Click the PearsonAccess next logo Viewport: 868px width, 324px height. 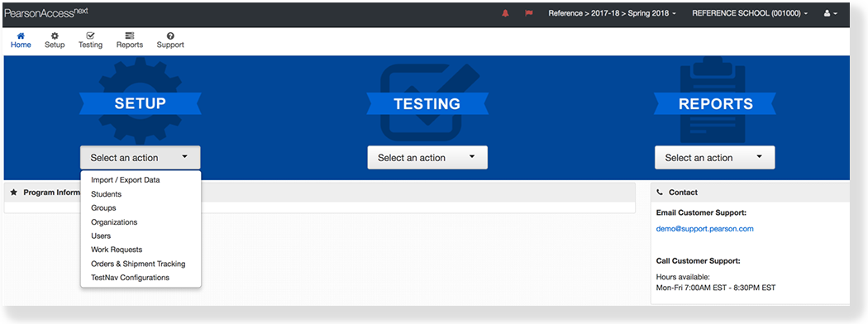46,12
